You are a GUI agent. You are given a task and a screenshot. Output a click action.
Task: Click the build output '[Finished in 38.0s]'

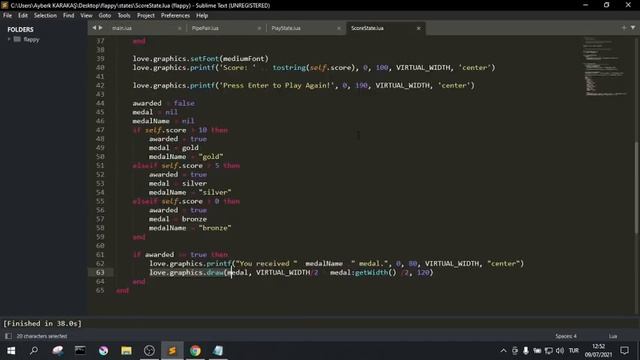pyautogui.click(x=42, y=323)
